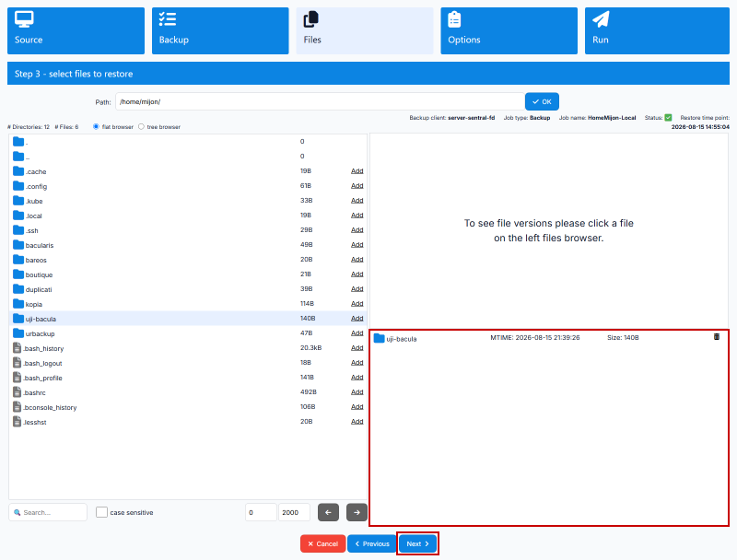Click the boutique folder name
The image size is (737, 560).
(39, 274)
